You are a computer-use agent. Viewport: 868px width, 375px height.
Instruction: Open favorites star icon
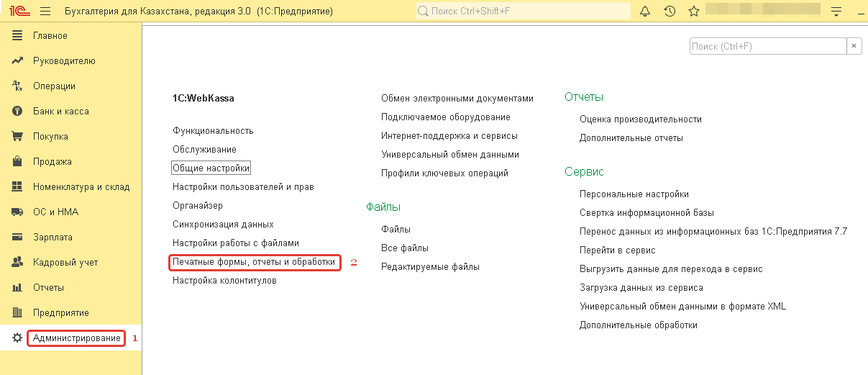coord(693,12)
